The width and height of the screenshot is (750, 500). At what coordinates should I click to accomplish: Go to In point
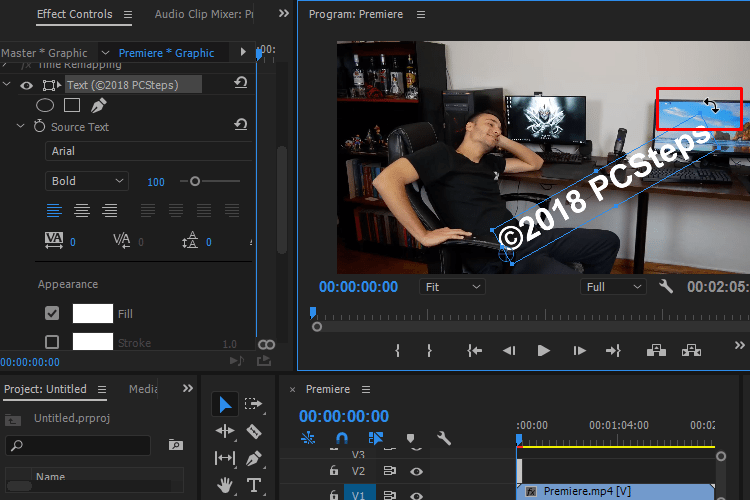point(474,351)
